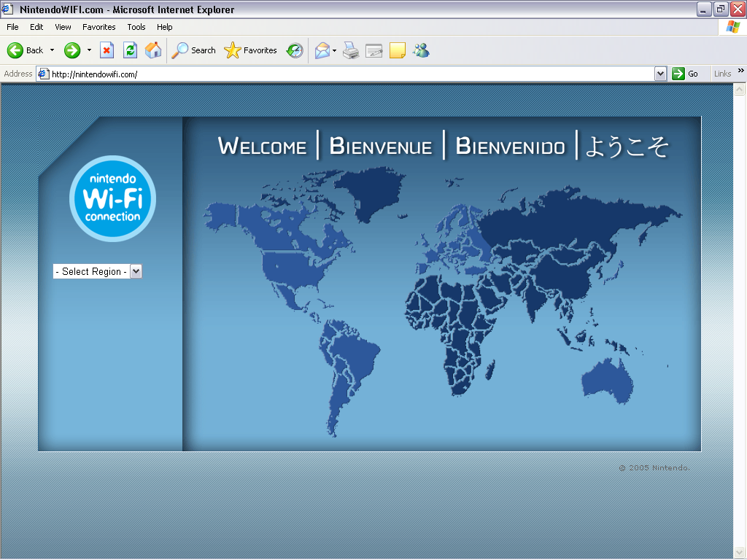The width and height of the screenshot is (747, 560).
Task: Print the page with the printer icon
Action: (351, 50)
